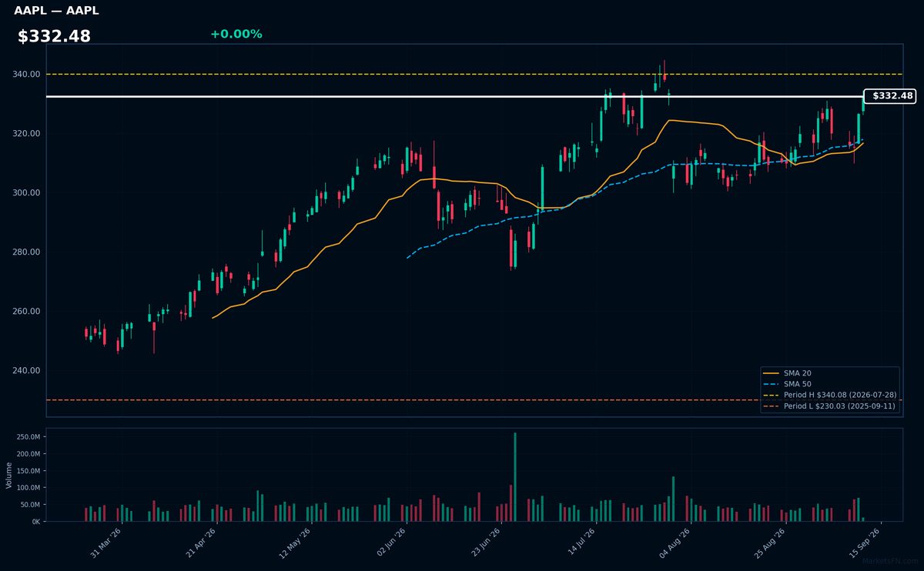Image resolution: width=924 pixels, height=571 pixels.
Task: Click the 260.00 y-axis label
Action: (27, 311)
